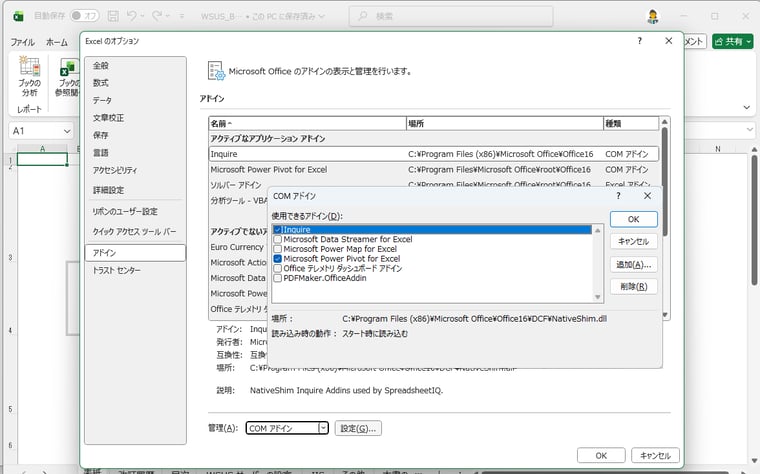Select the Euro Currency list row
This screenshot has height=474, width=760.
tap(238, 247)
